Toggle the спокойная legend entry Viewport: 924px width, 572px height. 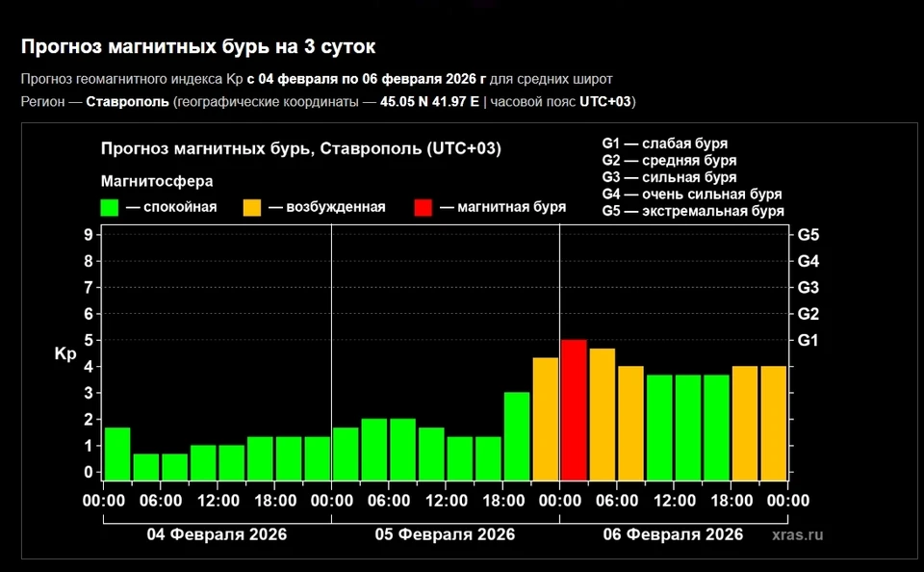[x=179, y=206]
